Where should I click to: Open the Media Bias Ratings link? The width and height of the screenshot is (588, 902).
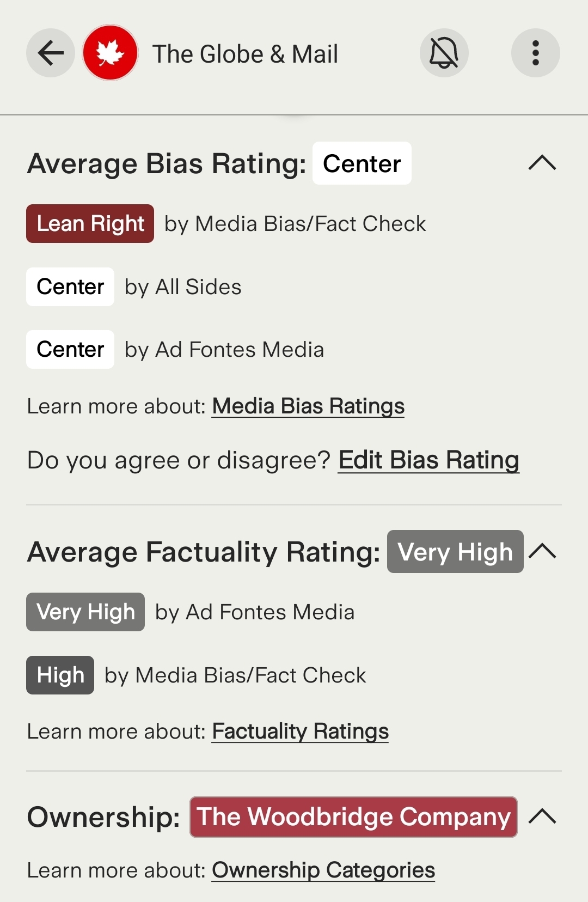308,406
